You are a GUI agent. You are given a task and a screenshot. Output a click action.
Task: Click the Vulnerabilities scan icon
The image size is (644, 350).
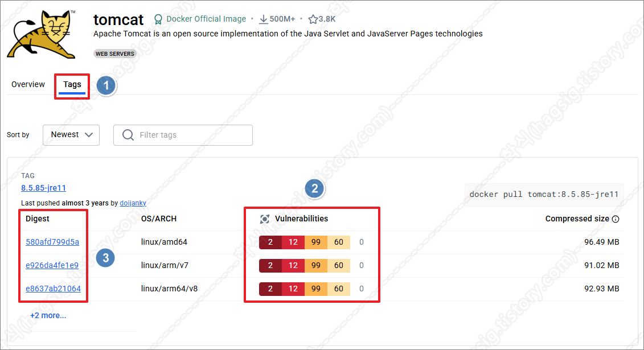point(265,219)
